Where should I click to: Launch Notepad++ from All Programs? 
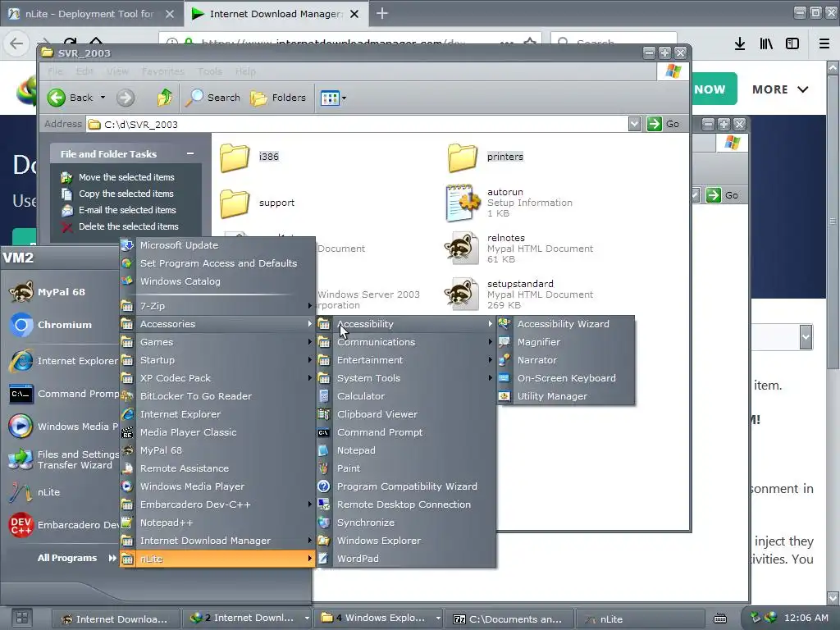pyautogui.click(x=217, y=523)
